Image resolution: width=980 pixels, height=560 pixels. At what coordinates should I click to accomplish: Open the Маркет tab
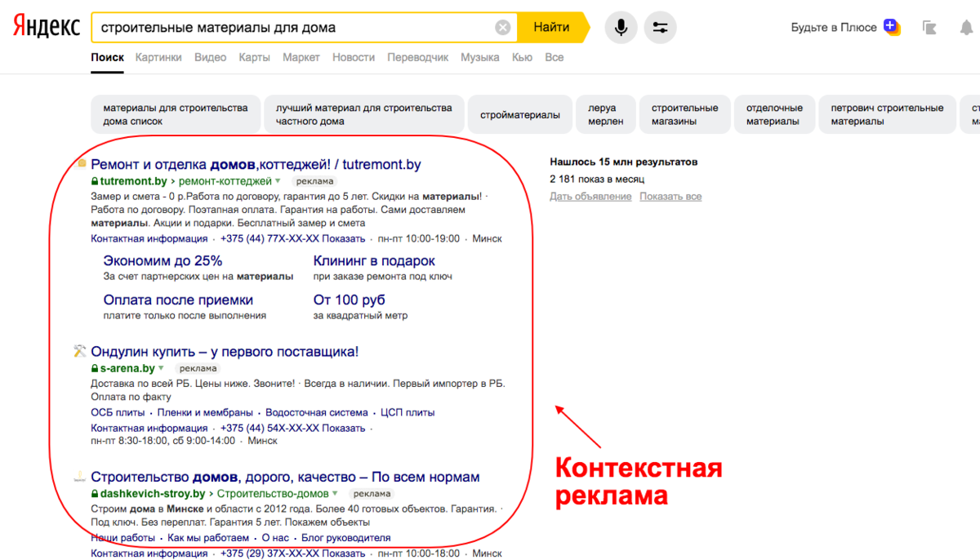(x=301, y=57)
